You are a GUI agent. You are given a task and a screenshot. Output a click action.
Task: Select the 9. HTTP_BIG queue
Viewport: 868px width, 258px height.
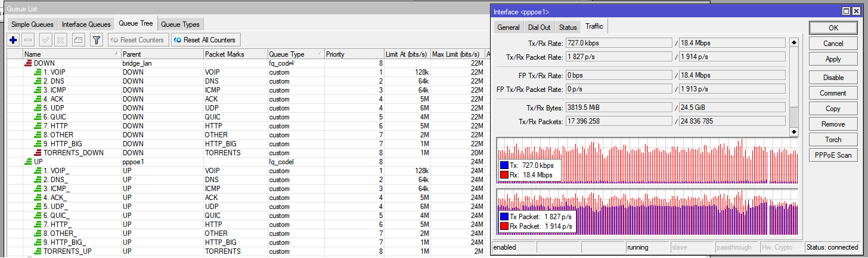click(247, 143)
